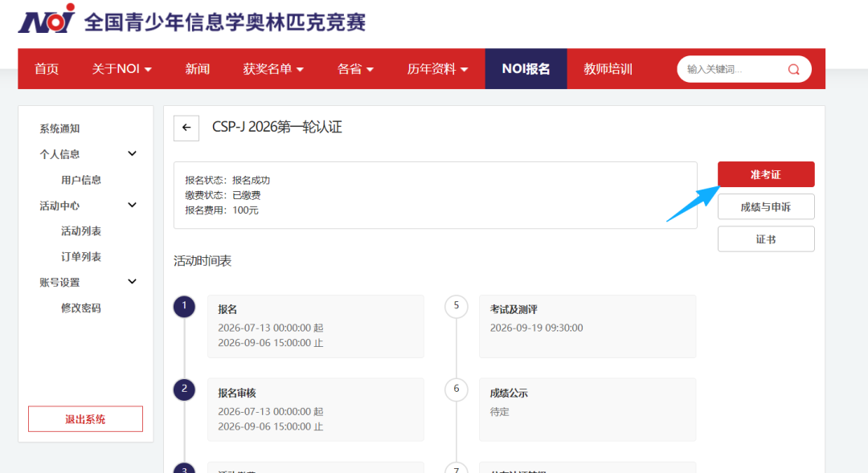868x473 pixels.
Task: Open the 新闻 menu item
Action: (x=198, y=68)
